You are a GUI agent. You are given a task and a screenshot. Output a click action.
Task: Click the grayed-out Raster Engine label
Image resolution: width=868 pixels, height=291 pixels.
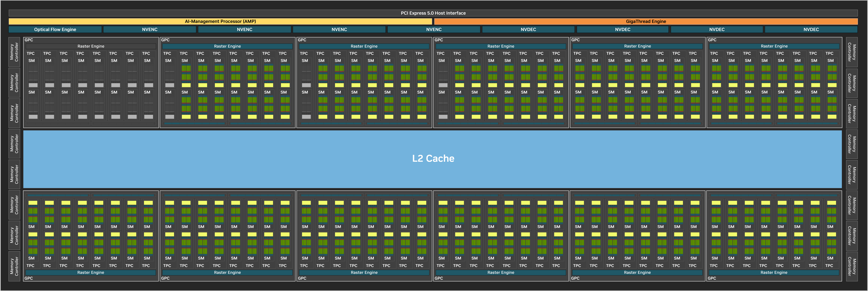(x=91, y=46)
